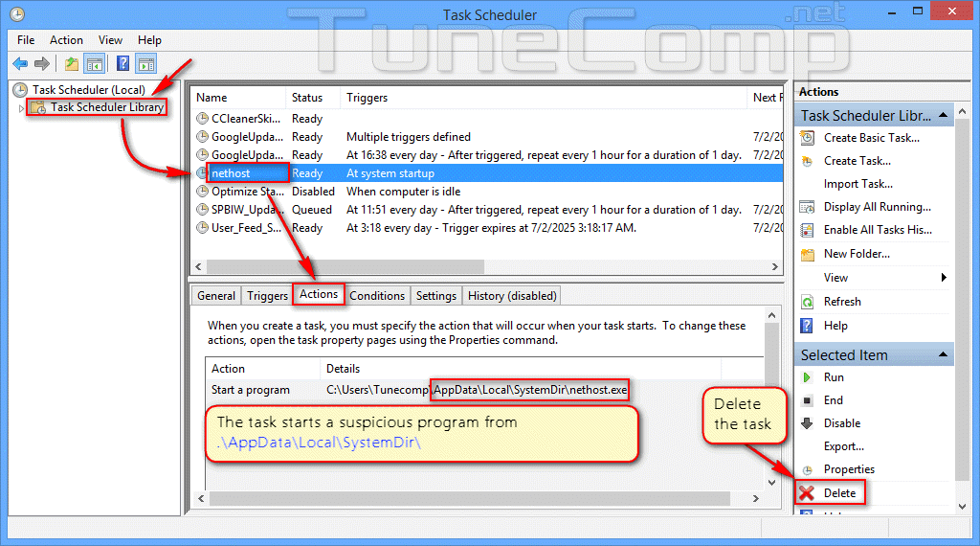Click the Display All Running icon

808,207
